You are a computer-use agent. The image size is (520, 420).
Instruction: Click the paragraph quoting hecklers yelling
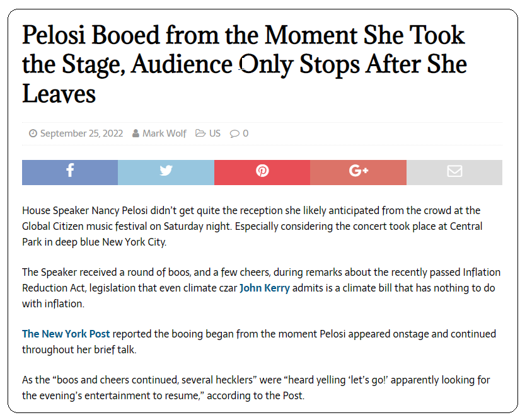coord(256,387)
